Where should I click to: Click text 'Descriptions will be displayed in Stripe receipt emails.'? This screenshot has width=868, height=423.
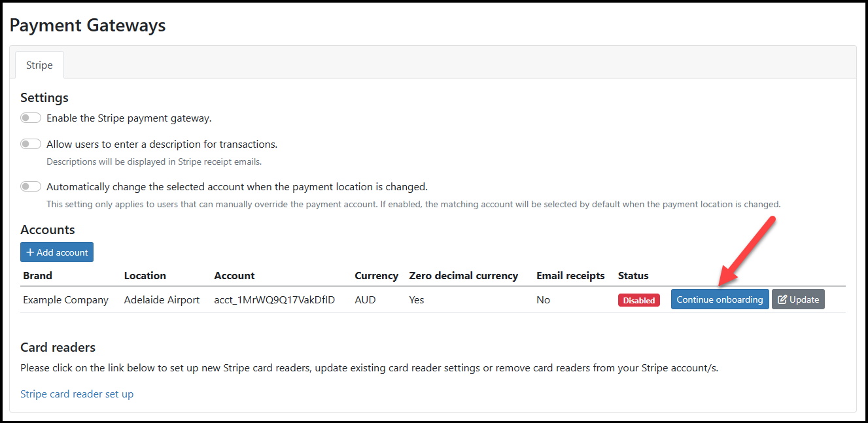(x=154, y=161)
